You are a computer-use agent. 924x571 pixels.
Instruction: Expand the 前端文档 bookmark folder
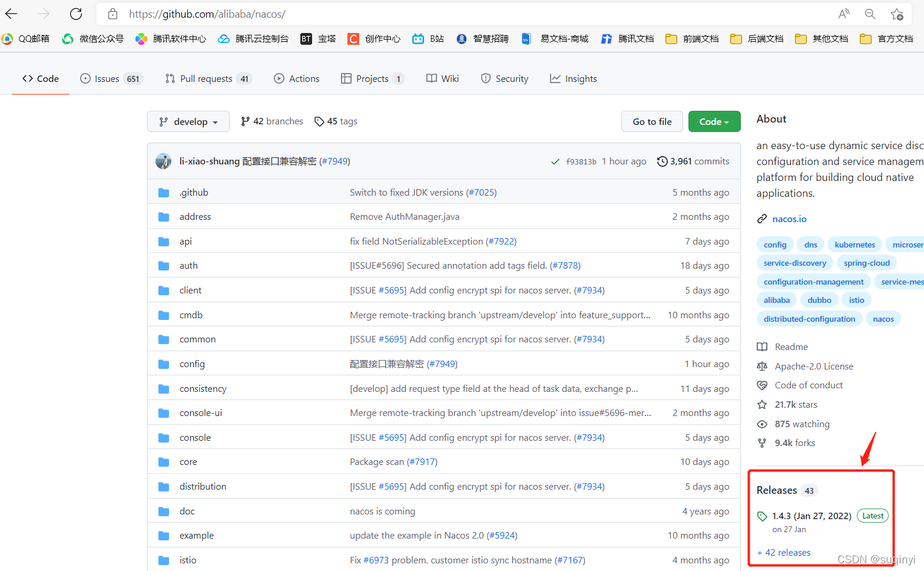pyautogui.click(x=692, y=39)
